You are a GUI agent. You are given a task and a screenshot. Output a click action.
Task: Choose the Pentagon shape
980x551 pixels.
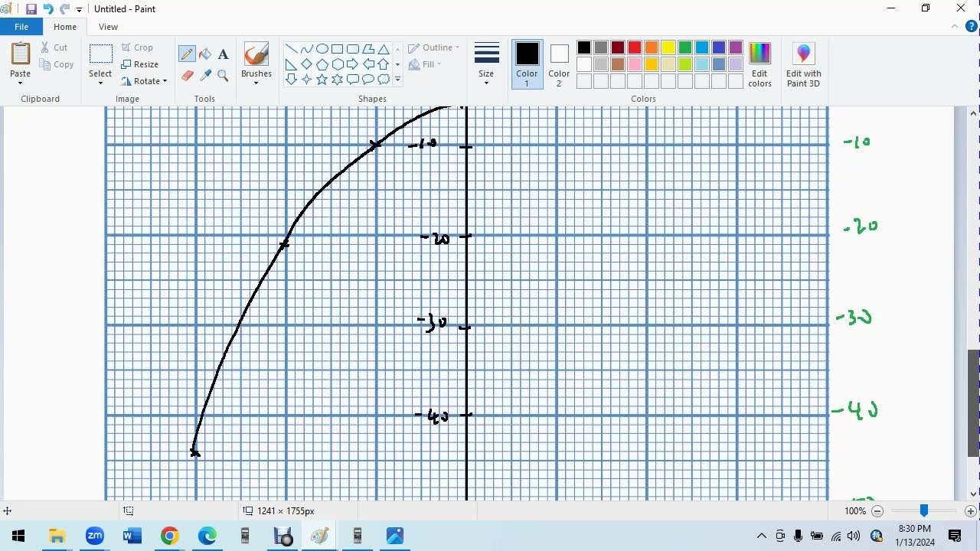[x=322, y=64]
